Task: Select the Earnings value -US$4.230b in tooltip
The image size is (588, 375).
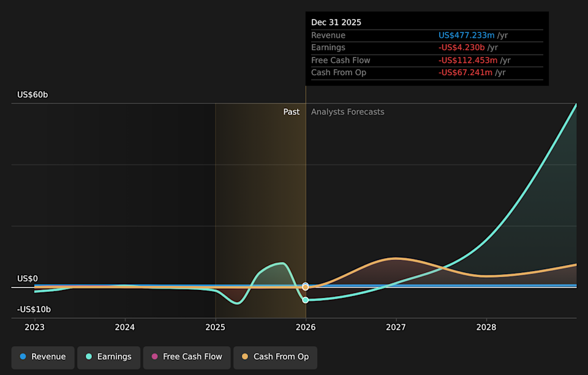Action: pyautogui.click(x=462, y=48)
